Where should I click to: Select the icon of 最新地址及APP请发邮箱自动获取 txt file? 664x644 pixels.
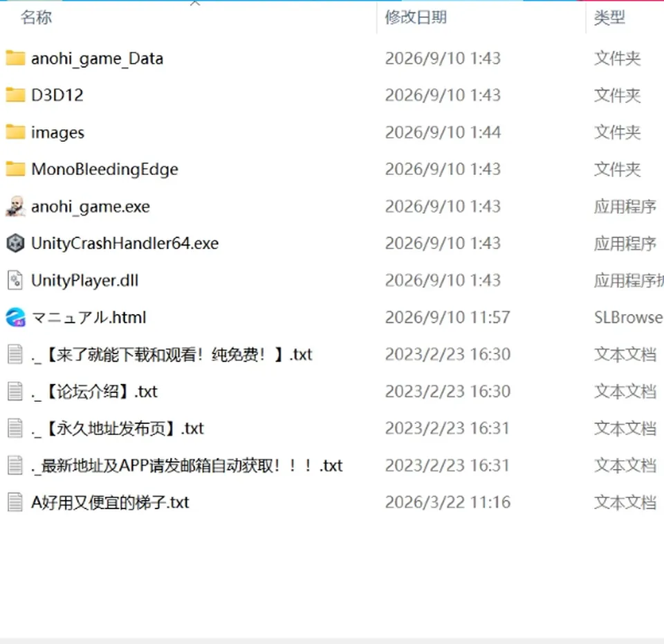coord(15,466)
